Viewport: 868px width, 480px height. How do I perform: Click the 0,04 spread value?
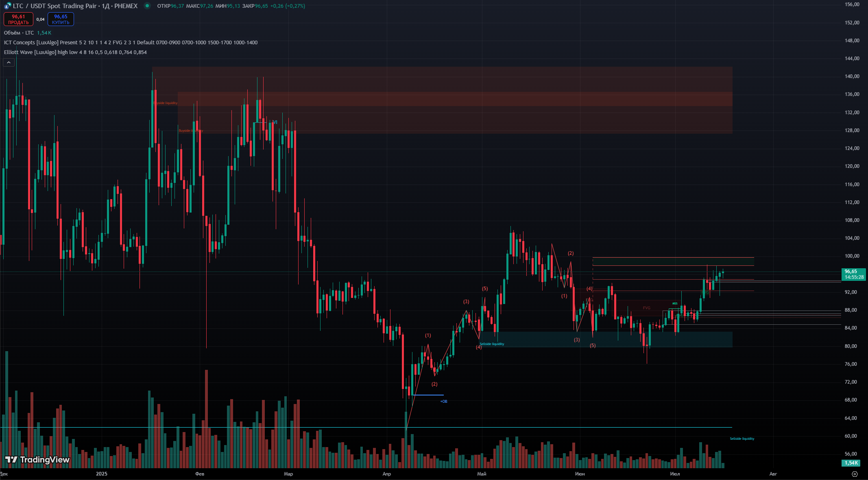(x=40, y=20)
